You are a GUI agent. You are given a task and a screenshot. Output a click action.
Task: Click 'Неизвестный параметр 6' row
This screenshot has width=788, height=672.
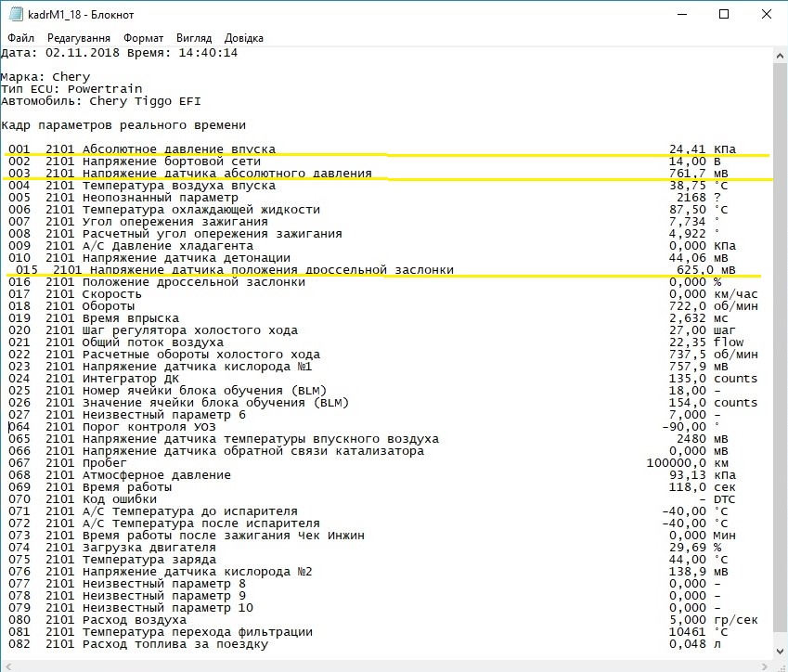(x=365, y=415)
